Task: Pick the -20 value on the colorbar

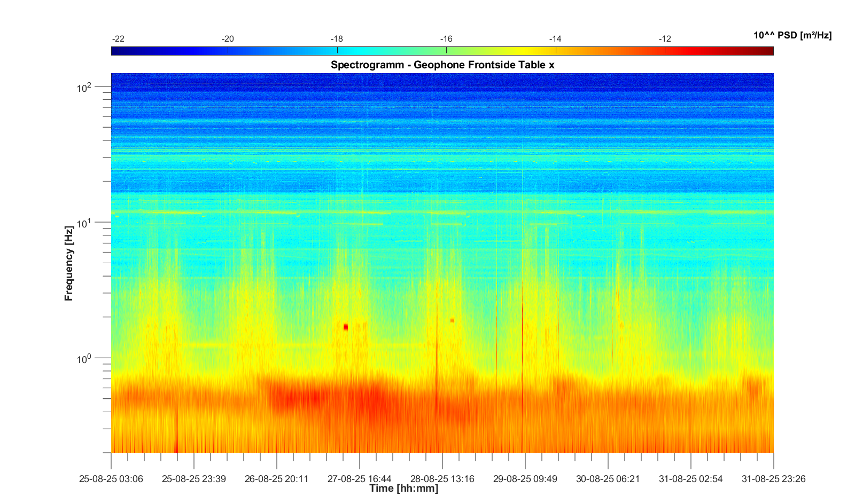Action: [228, 39]
